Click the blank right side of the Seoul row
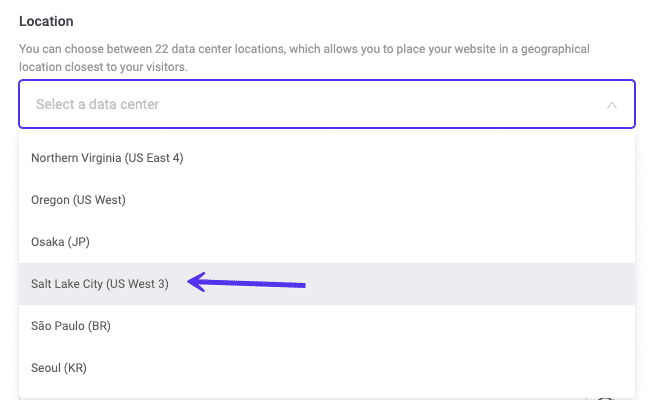The image size is (649, 400). (450, 368)
